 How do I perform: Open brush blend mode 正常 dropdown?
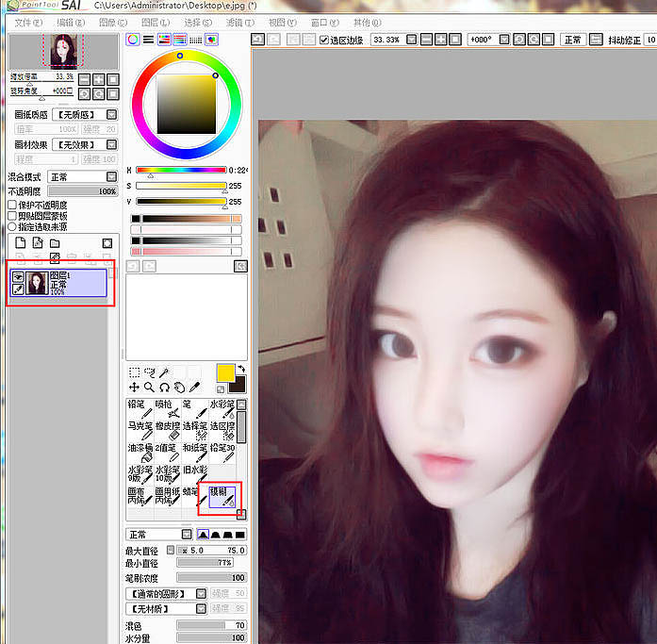click(187, 535)
